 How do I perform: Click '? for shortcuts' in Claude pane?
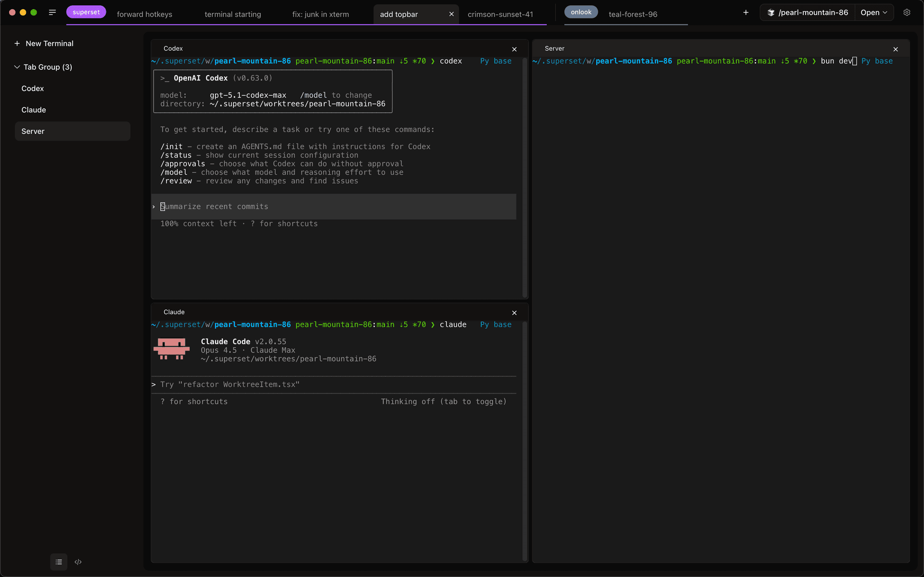pos(194,402)
